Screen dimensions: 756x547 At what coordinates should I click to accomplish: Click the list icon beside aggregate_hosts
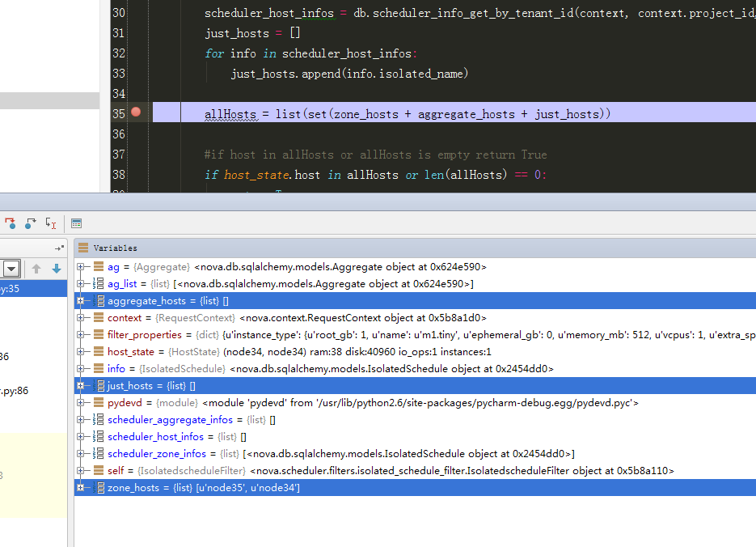pyautogui.click(x=99, y=300)
